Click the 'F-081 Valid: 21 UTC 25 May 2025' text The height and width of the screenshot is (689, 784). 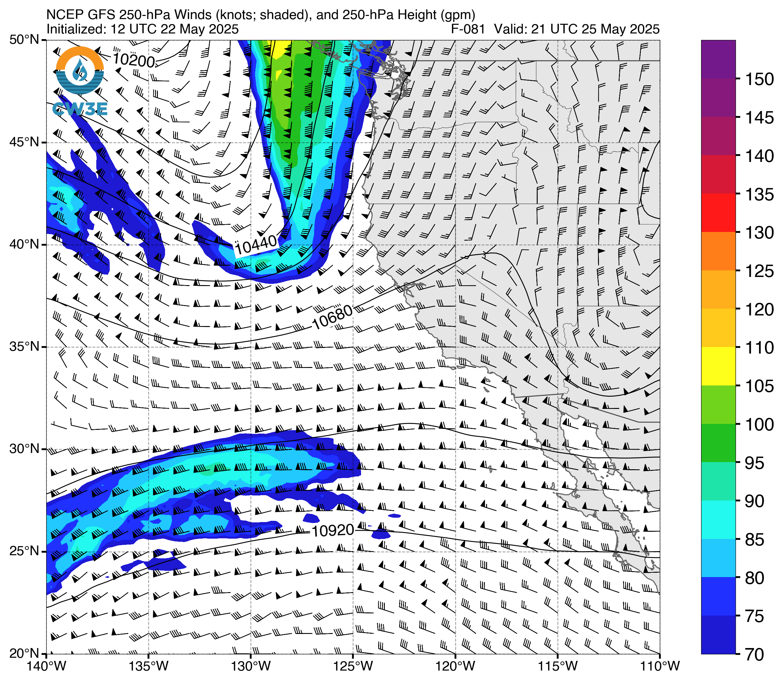click(555, 29)
